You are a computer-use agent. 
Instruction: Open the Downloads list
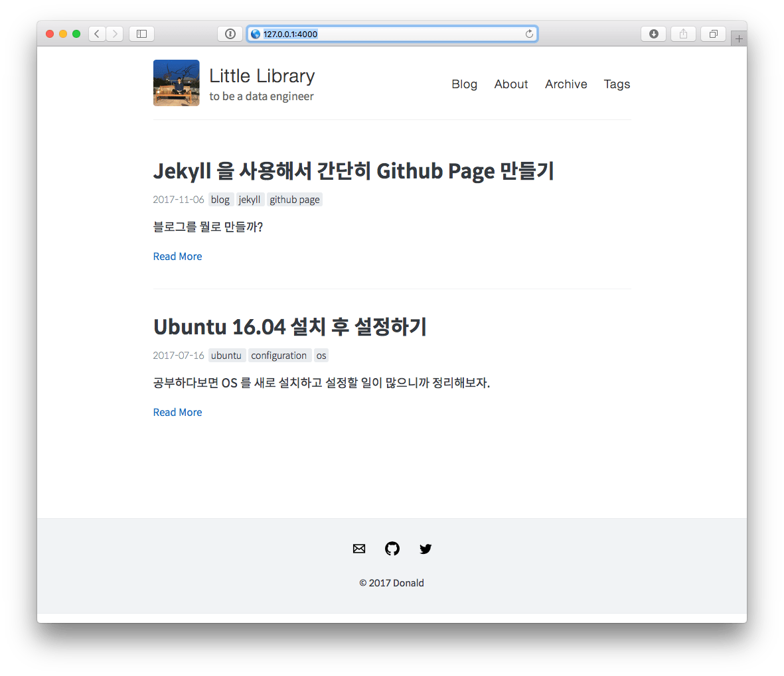653,33
